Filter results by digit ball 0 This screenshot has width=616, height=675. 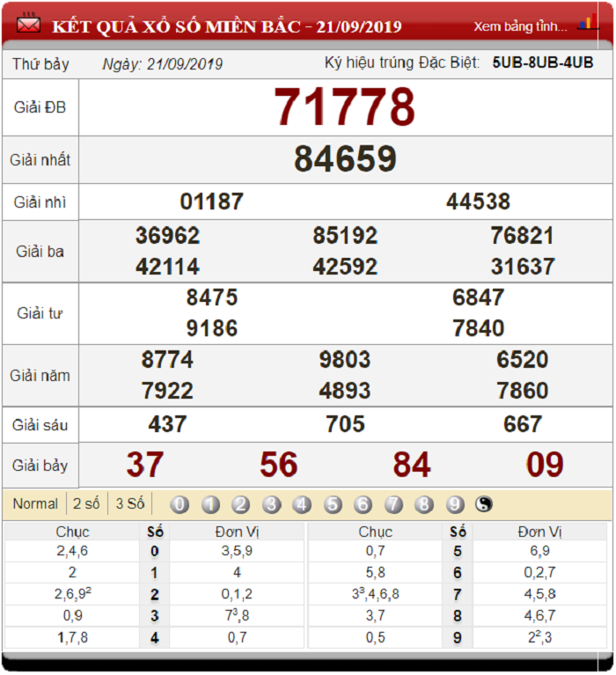[180, 504]
